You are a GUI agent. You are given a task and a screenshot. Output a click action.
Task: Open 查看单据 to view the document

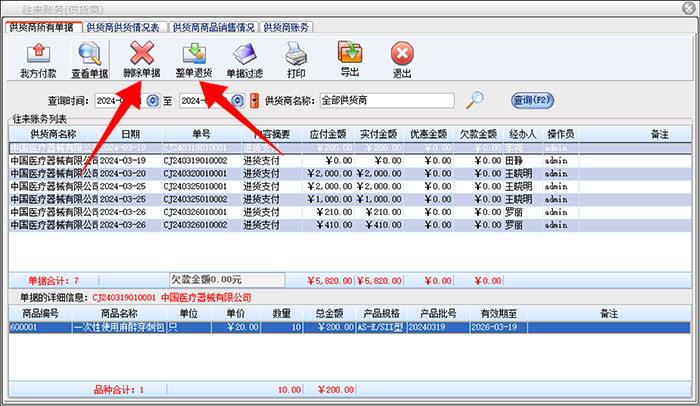pos(90,58)
